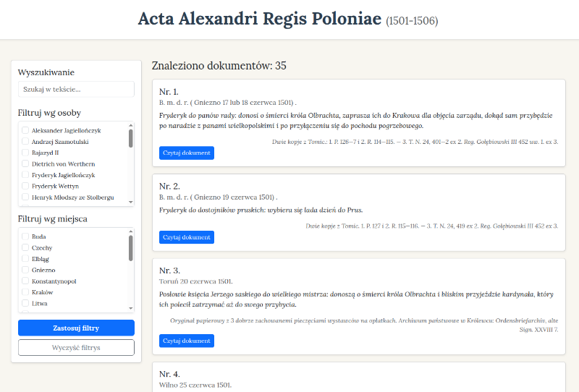Enable the Bajazyd II filter checkbox
The image size is (579, 392).
(25, 153)
